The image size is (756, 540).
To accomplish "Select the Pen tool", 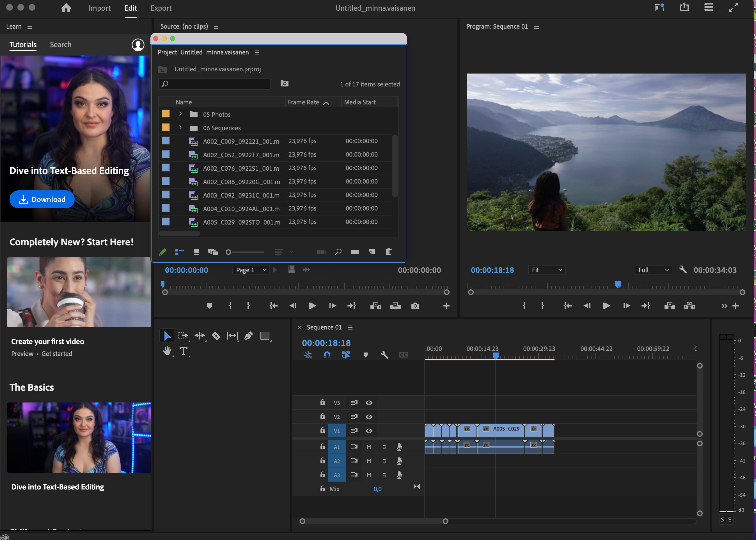I will (248, 336).
